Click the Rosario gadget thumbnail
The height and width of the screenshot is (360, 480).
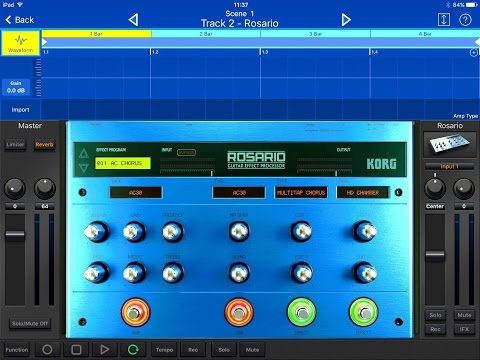(x=450, y=144)
